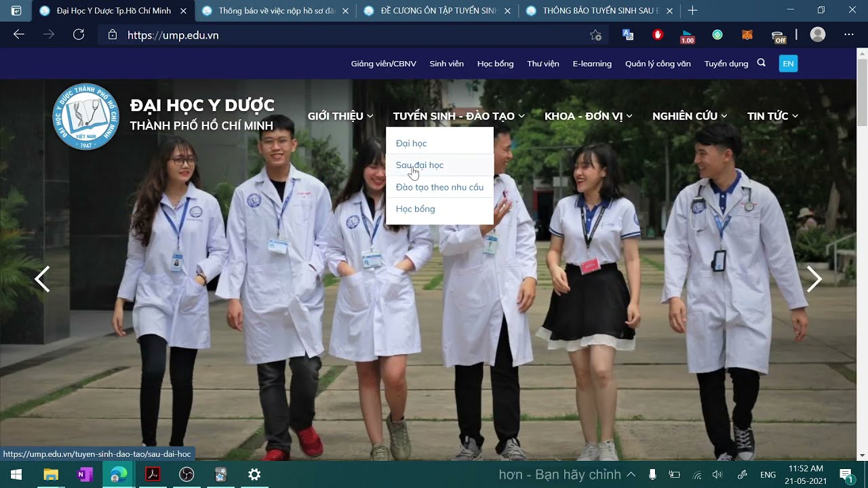The width and height of the screenshot is (868, 488).
Task: Open the translate extension icon
Action: [628, 35]
